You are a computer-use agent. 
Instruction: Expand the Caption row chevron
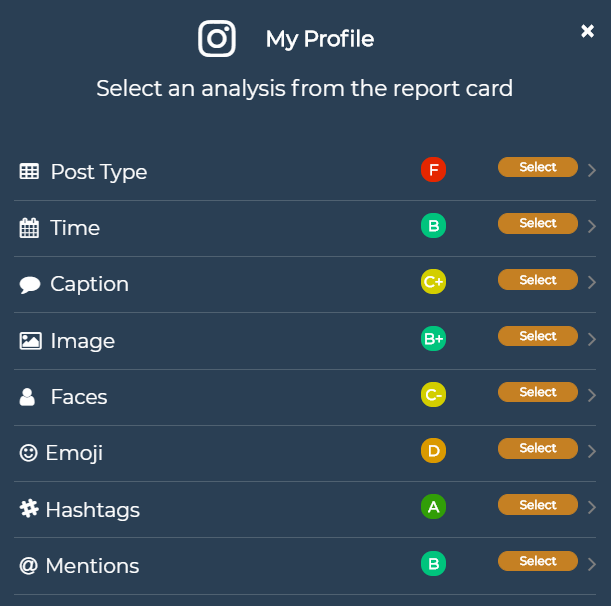(592, 283)
